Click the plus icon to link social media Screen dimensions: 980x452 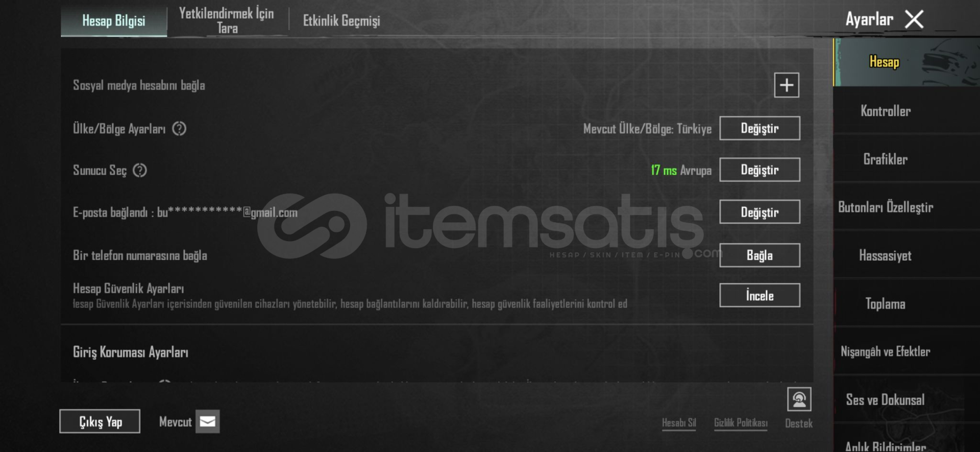pyautogui.click(x=786, y=85)
